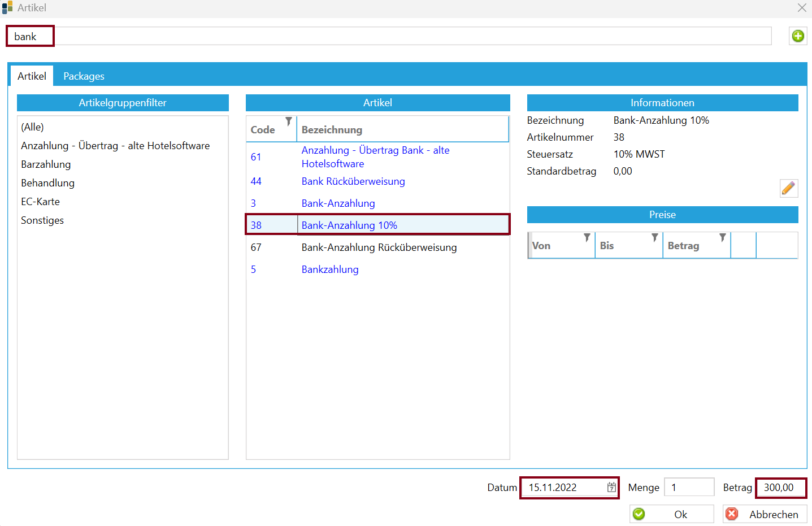Select the Sonstiges group filter
Screen dimensions: 812x526
click(42, 220)
